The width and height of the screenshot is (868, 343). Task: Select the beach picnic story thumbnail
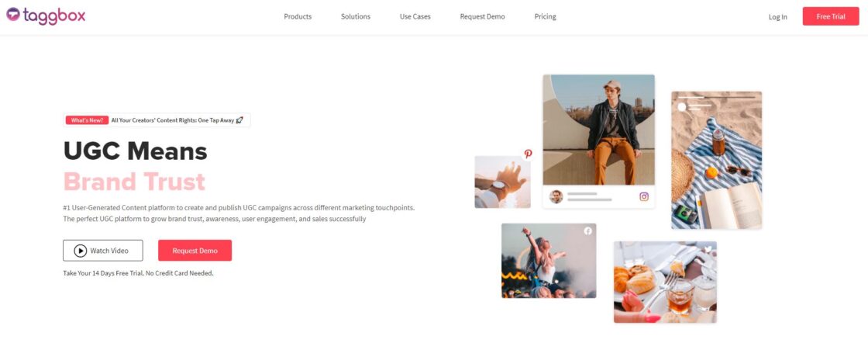coord(716,160)
